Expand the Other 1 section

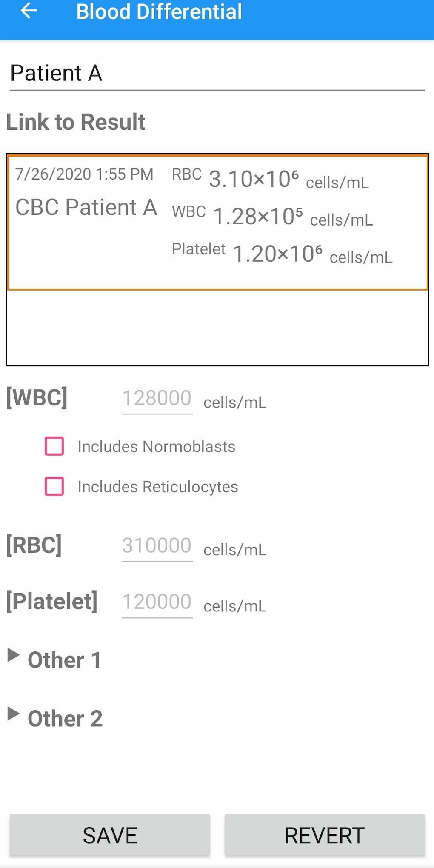(65, 660)
